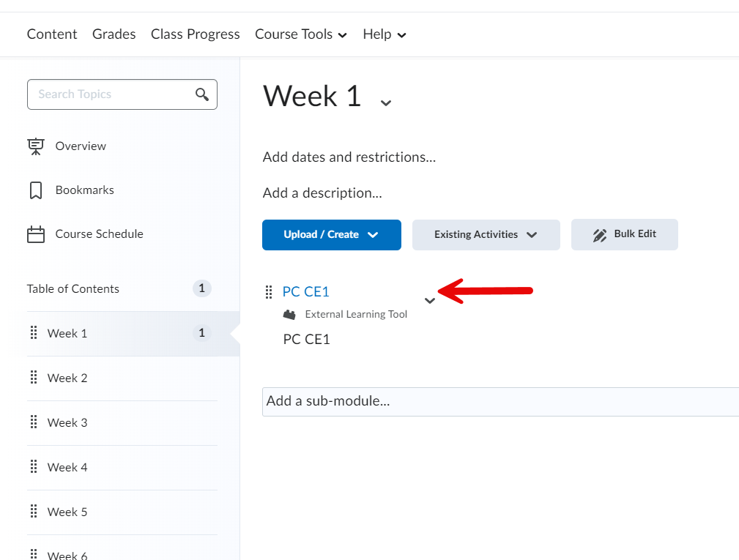
Task: Click the Week 3 sidebar drag handle
Action: (x=34, y=422)
